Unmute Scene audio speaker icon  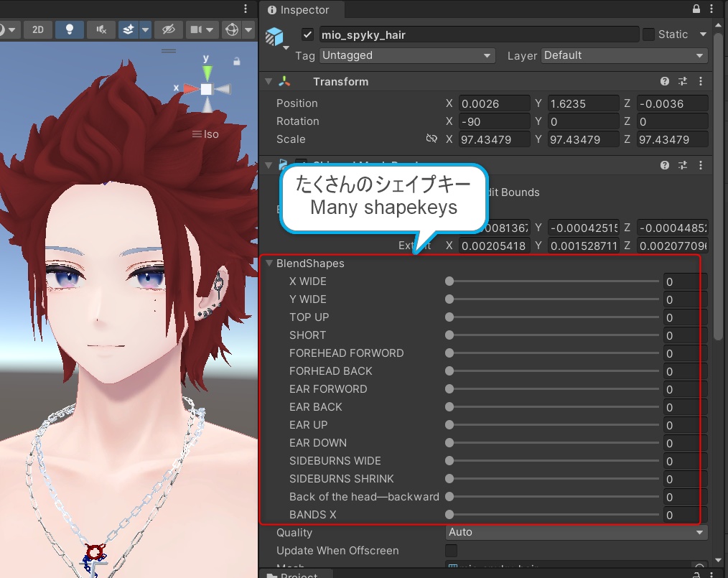pos(101,29)
